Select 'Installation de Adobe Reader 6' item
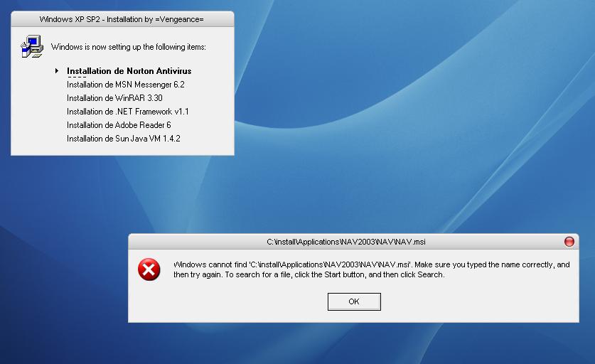The height and width of the screenshot is (364, 595). [x=119, y=125]
